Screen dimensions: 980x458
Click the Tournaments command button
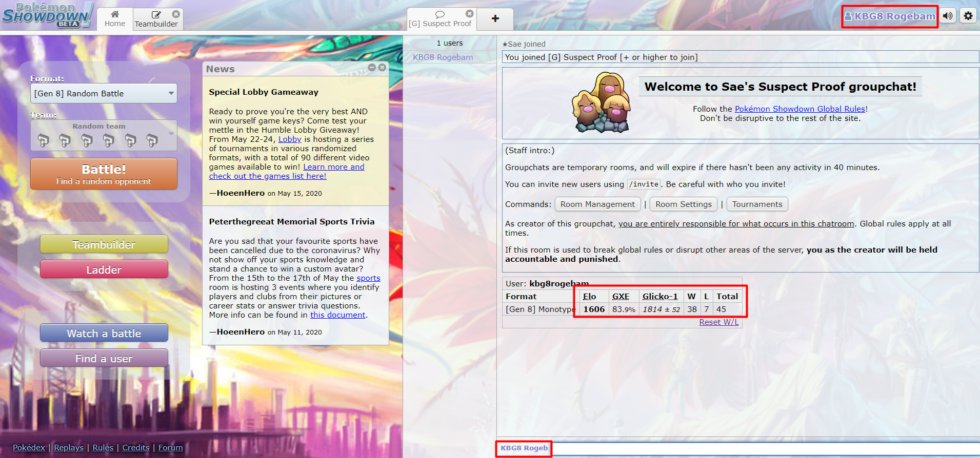point(757,204)
